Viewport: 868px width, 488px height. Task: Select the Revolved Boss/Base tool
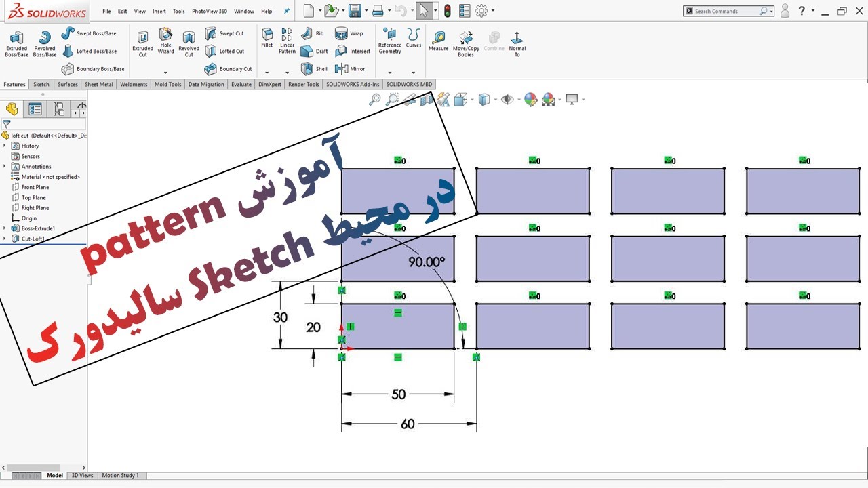45,43
